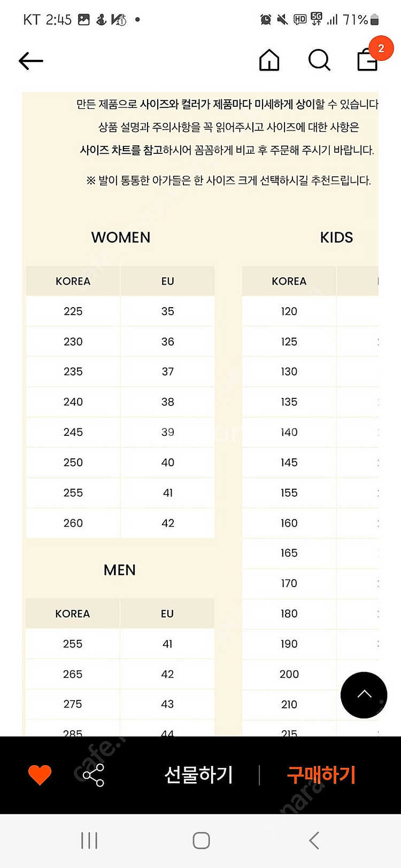Tap 구매하기 purchase button
The width and height of the screenshot is (401, 868).
pyautogui.click(x=321, y=775)
